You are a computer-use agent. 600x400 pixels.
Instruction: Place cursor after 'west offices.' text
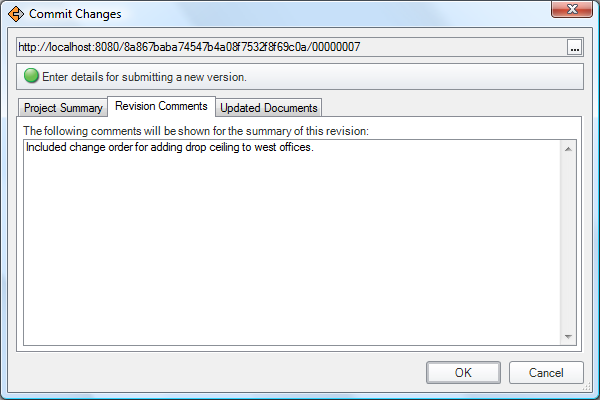tap(315, 147)
